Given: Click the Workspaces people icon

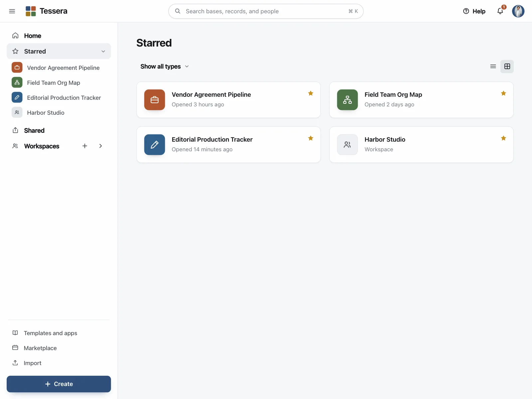Looking at the screenshot, I should pos(15,146).
